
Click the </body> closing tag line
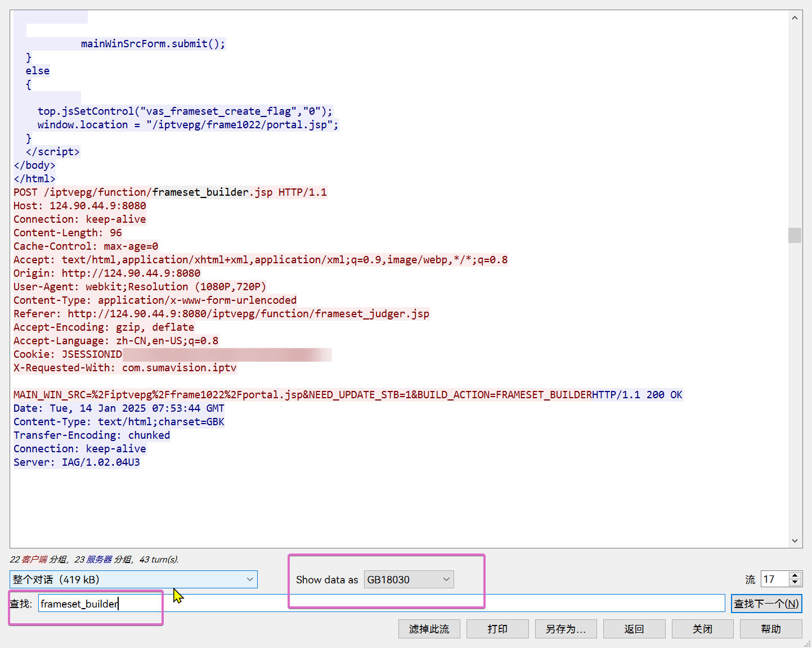click(x=35, y=165)
